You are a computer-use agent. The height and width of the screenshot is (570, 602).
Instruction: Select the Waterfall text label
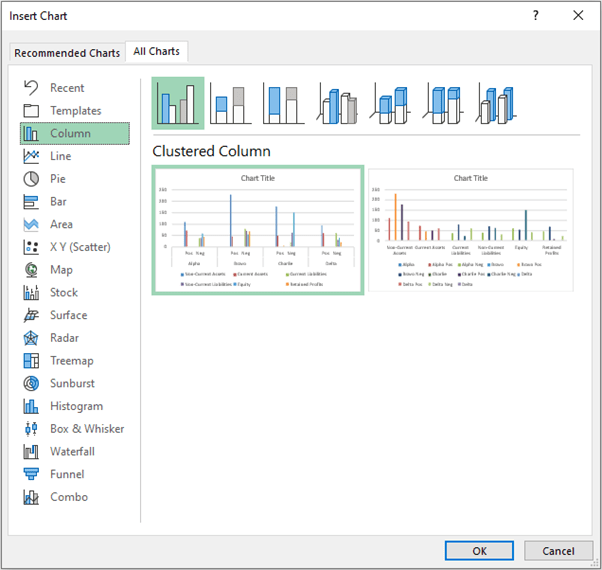72,451
